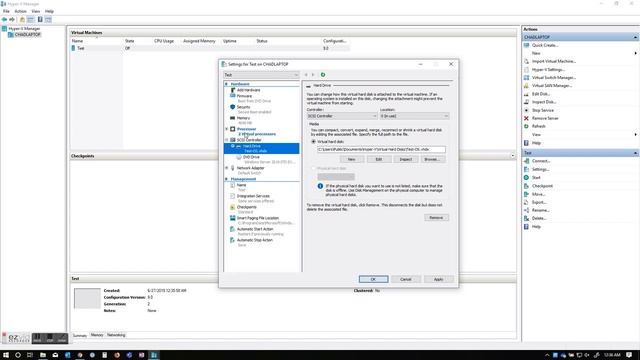Collapse the CHADLAPTOP actions section

click(x=635, y=37)
